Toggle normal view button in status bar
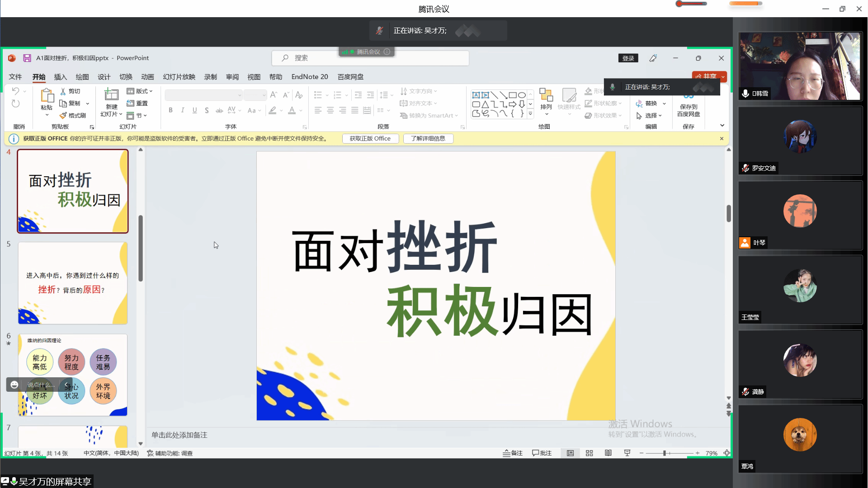Image resolution: width=868 pixels, height=488 pixels. 570,453
